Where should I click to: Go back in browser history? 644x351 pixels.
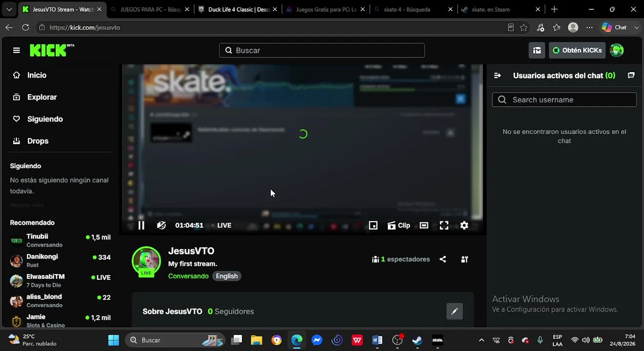9,27
